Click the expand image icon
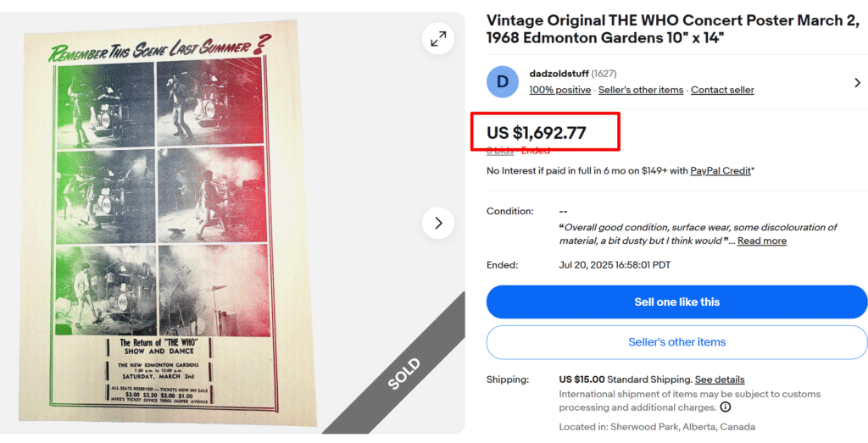 pyautogui.click(x=438, y=39)
